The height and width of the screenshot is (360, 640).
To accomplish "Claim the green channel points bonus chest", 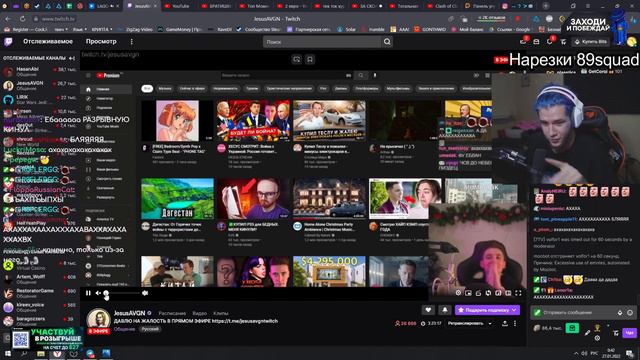I will coord(572,328).
